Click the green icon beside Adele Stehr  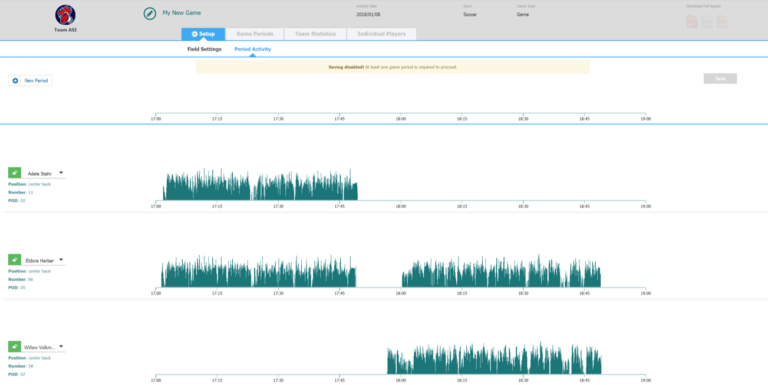14,172
